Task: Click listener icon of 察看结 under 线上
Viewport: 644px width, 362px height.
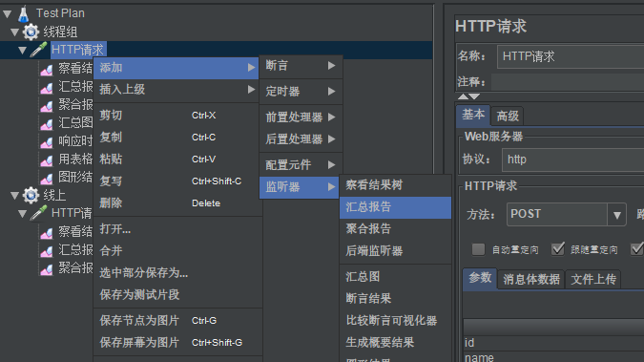Action: pyautogui.click(x=47, y=232)
